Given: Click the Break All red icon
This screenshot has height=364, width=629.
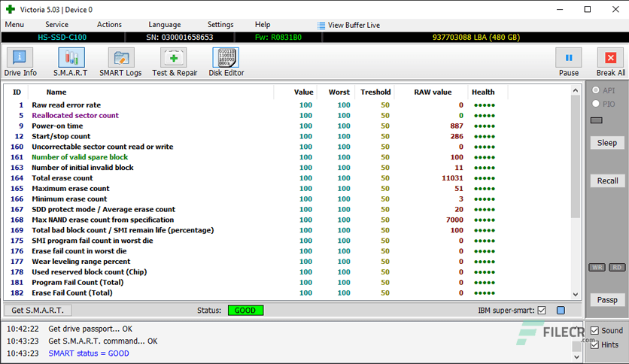Looking at the screenshot, I should click(x=610, y=58).
